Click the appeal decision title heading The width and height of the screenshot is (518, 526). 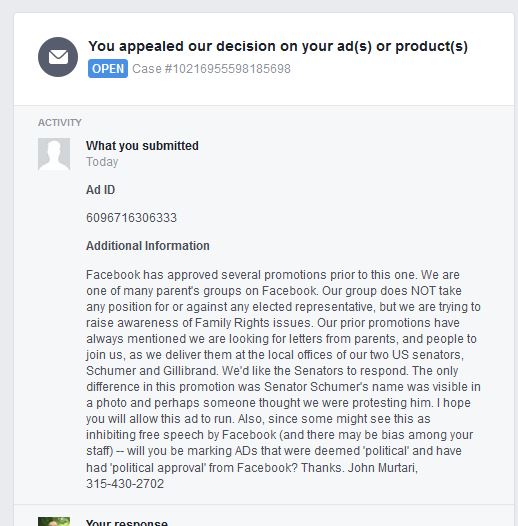point(278,46)
